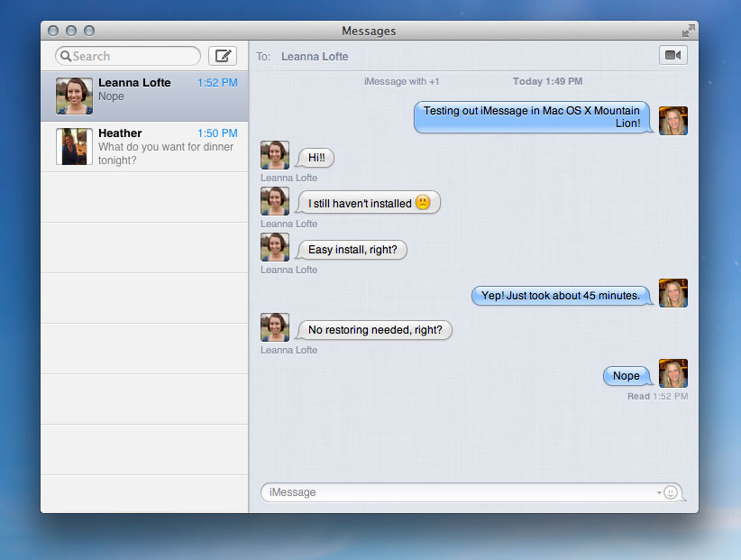
Task: Click Heather's avatar in the sidebar
Action: tap(74, 146)
